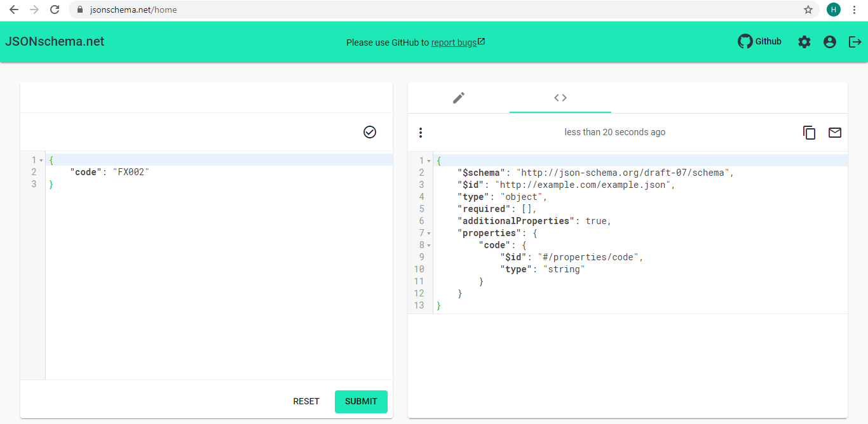Bookmark the page with the star icon

click(x=808, y=10)
